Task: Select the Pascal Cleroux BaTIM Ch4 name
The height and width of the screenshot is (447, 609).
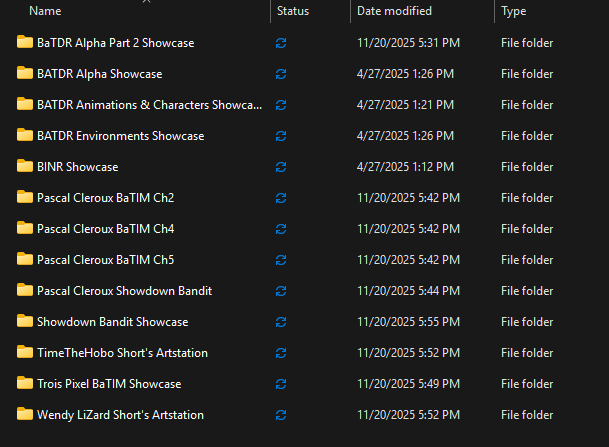Action: click(106, 229)
